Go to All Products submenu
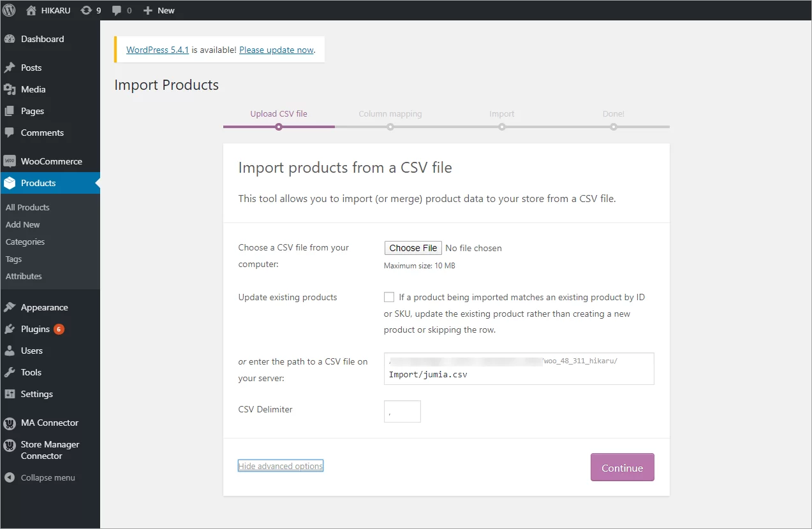This screenshot has width=812, height=529. (x=27, y=207)
